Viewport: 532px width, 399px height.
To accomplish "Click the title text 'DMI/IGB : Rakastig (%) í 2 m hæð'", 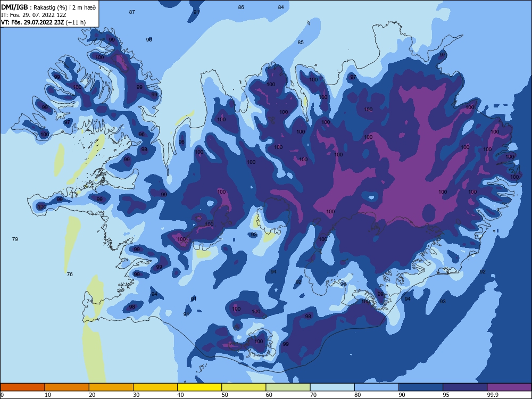I will point(48,7).
